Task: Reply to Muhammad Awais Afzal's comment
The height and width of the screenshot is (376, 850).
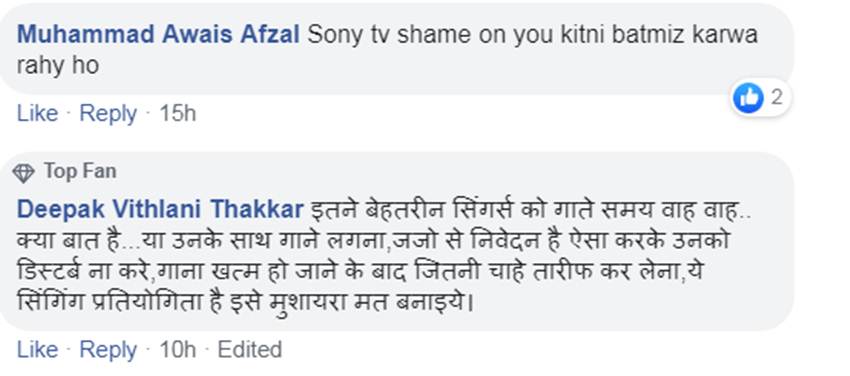Action: click(x=108, y=114)
